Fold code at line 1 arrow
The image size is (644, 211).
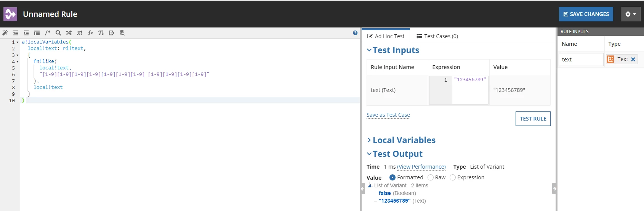tap(18, 42)
